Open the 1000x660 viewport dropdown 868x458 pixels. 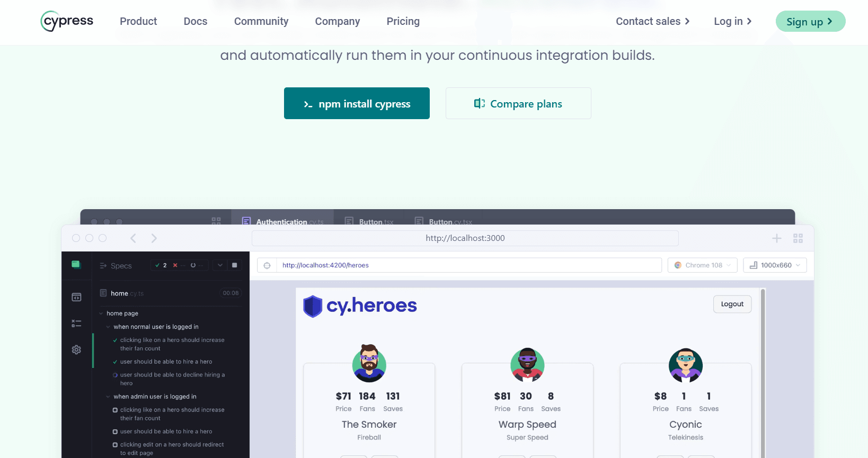click(x=775, y=265)
